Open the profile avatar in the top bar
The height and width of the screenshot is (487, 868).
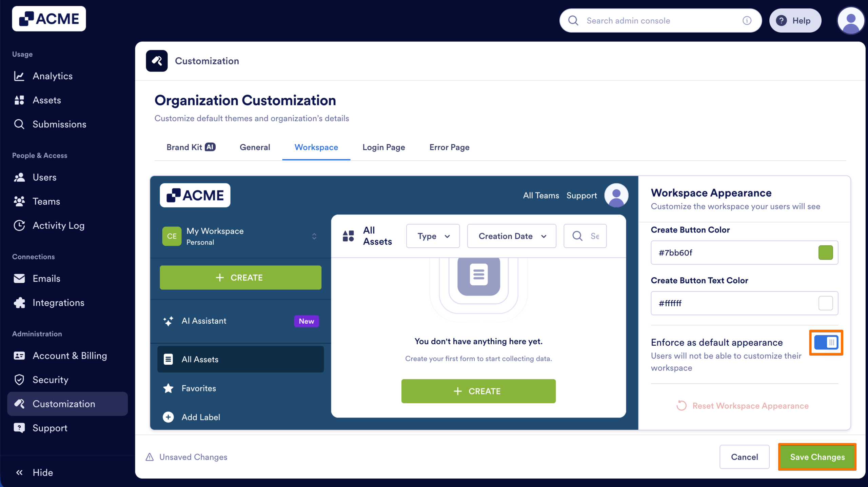click(850, 20)
